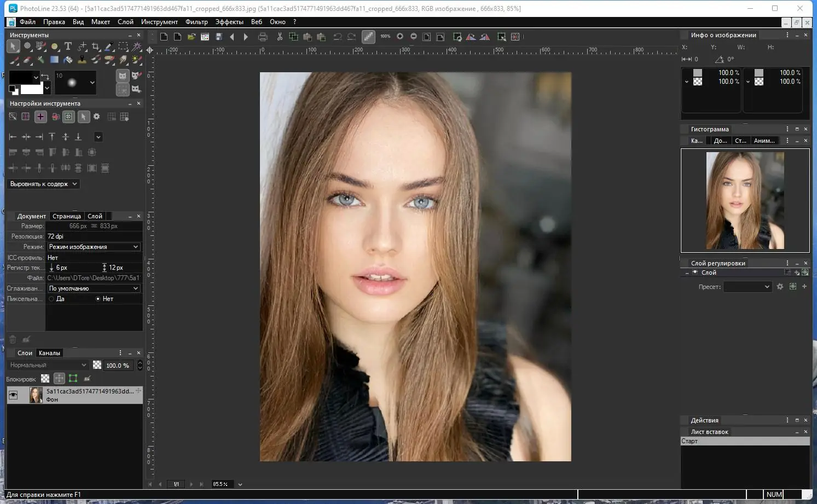Open the Фильтр menu
Viewport: 817px width, 504px height.
[196, 22]
